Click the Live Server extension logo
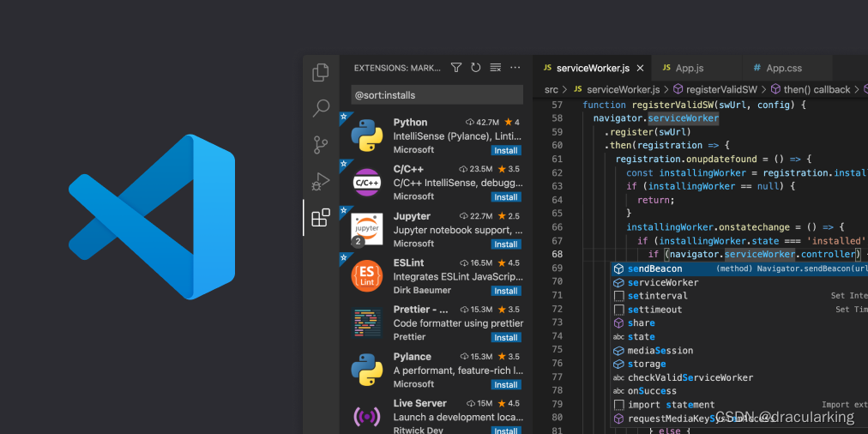 click(366, 416)
